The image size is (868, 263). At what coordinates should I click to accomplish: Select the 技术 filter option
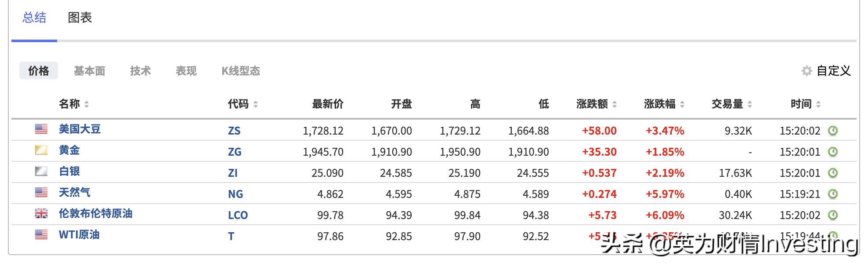click(x=141, y=71)
